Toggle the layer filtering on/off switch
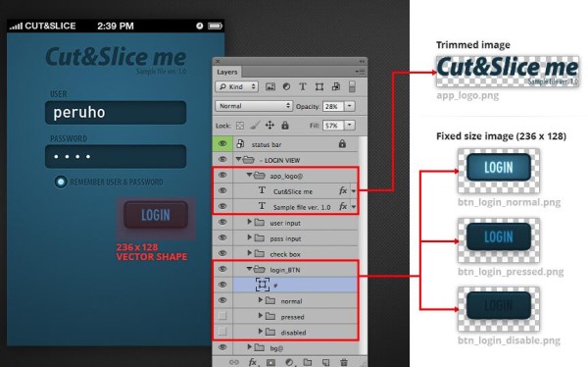This screenshot has height=367, width=588. tap(352, 86)
